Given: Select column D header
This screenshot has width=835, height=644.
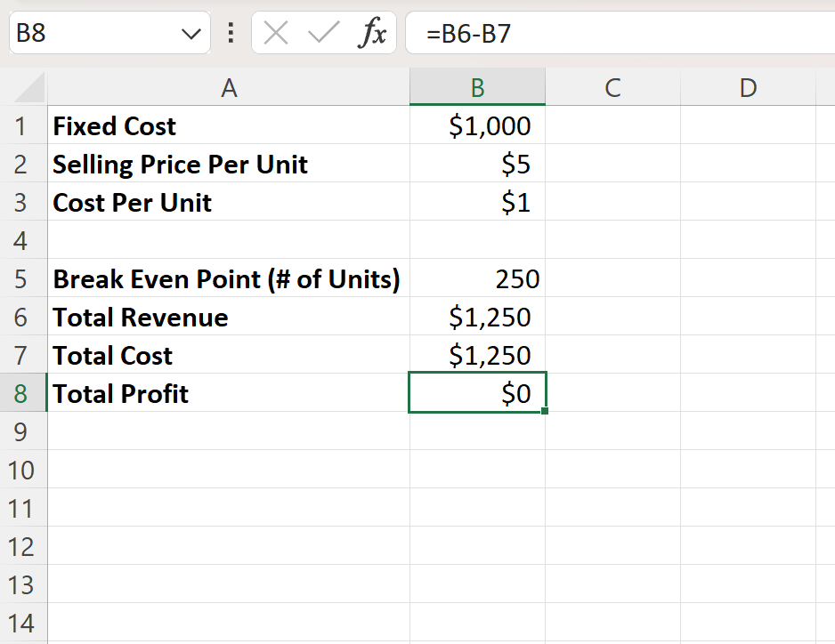Looking at the screenshot, I should (x=748, y=87).
